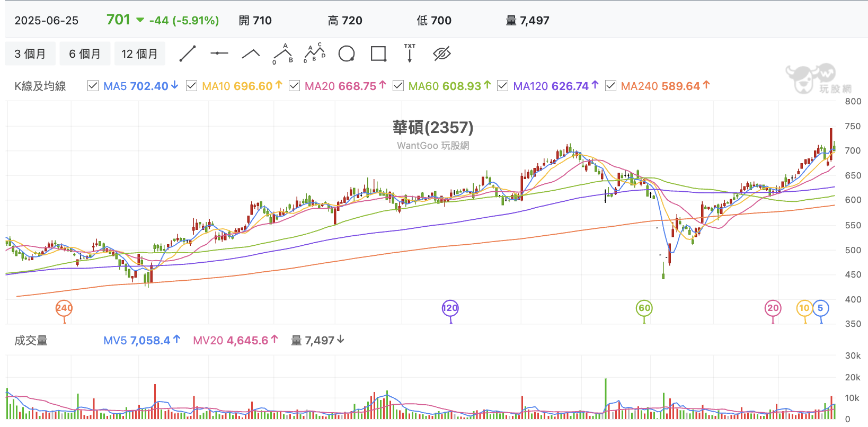The height and width of the screenshot is (427, 868).
Task: Click the 60-day marker on the timeline
Action: click(x=644, y=308)
